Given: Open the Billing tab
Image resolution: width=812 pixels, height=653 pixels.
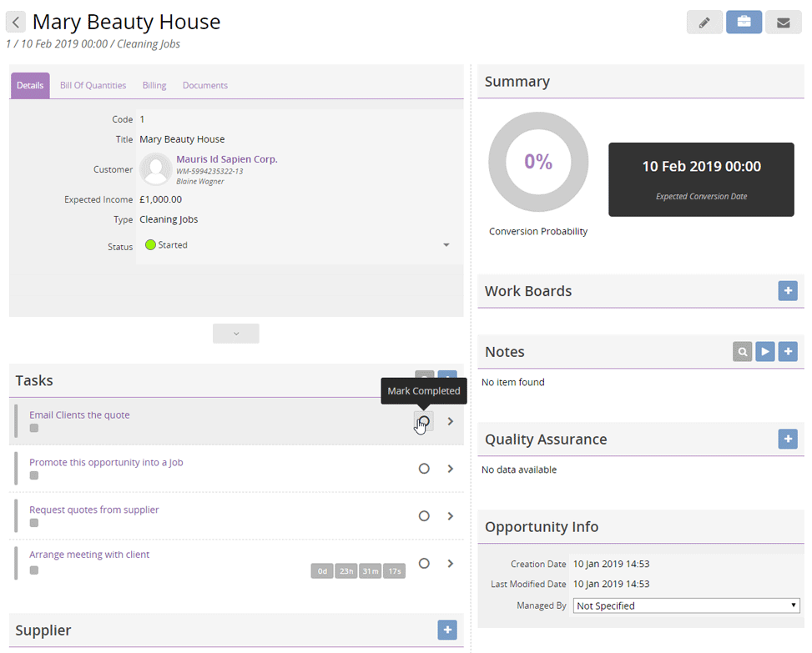Looking at the screenshot, I should coord(154,86).
